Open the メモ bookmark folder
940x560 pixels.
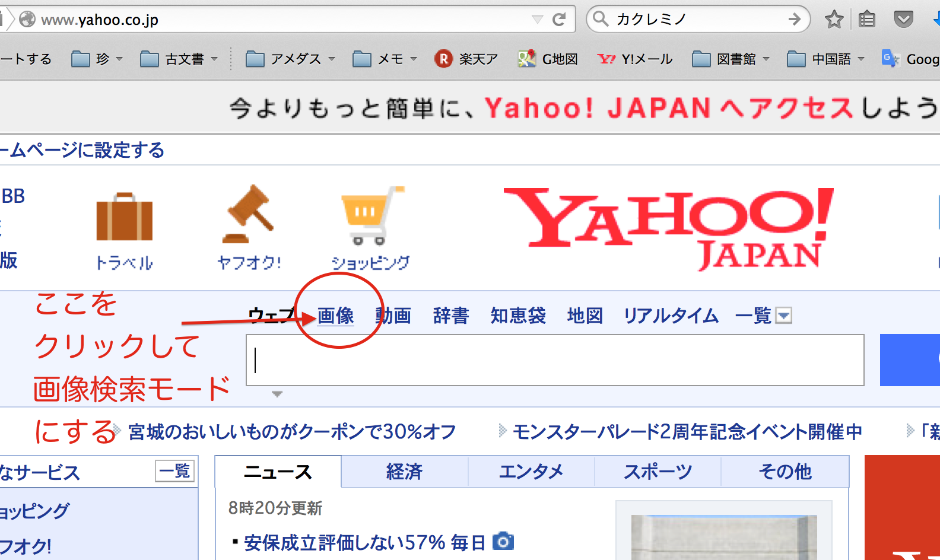[x=385, y=59]
